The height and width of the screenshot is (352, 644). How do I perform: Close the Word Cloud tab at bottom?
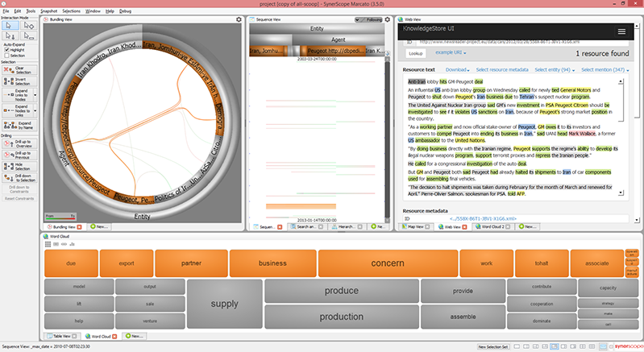[x=114, y=337]
